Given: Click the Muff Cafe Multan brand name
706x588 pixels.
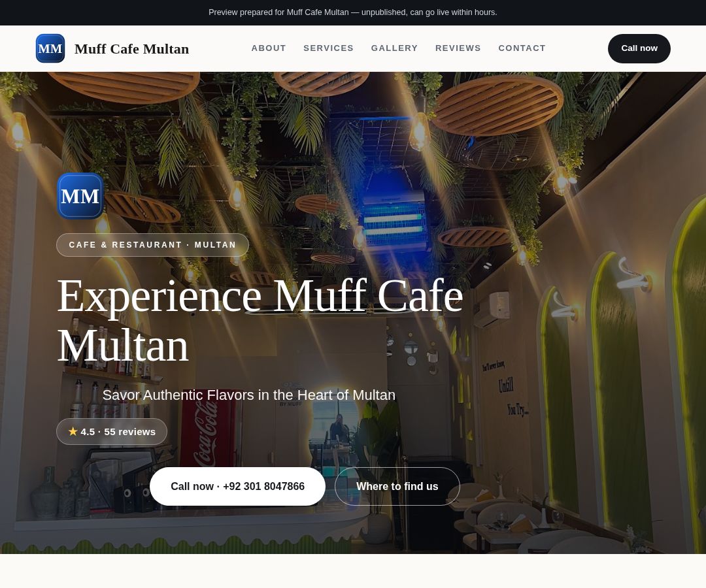Looking at the screenshot, I should pyautogui.click(x=131, y=48).
